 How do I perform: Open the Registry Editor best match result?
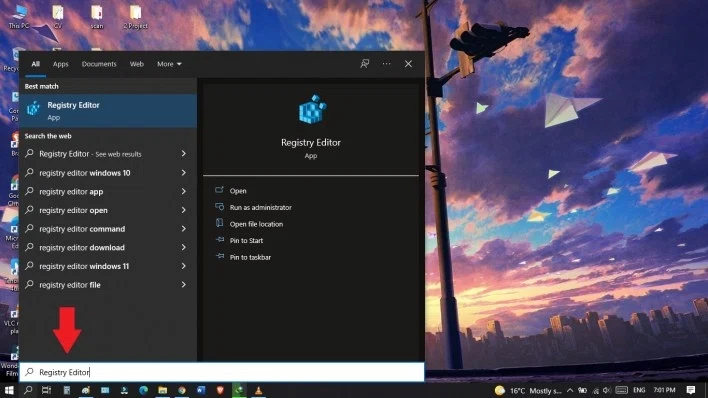tap(108, 111)
